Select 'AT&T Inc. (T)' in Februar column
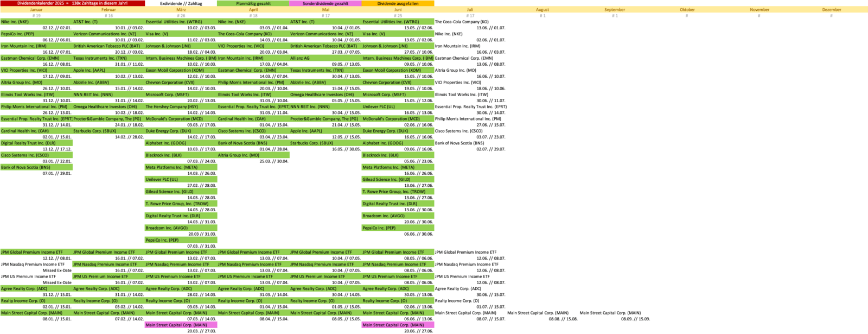The width and height of the screenshot is (868, 334). [x=108, y=22]
